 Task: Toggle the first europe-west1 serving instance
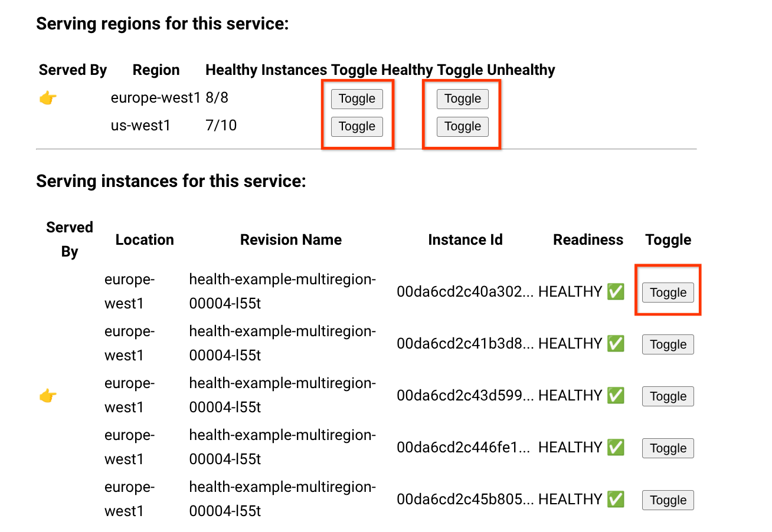coord(668,292)
